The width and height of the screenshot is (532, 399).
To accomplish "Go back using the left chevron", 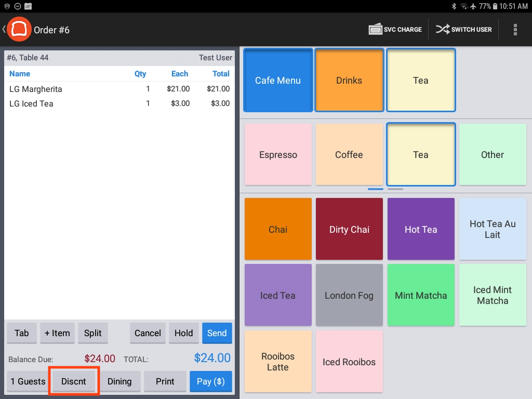I will pyautogui.click(x=4, y=30).
